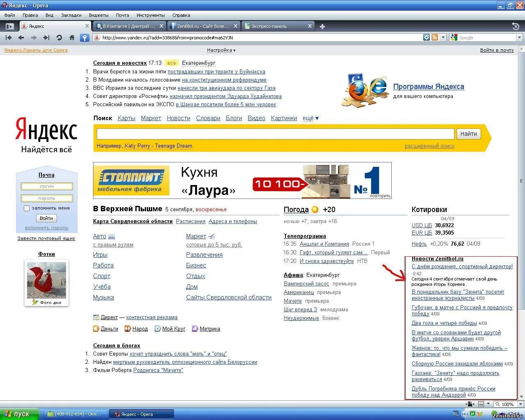Click the Мой Круг icon
The width and height of the screenshot is (525, 420).
157,329
